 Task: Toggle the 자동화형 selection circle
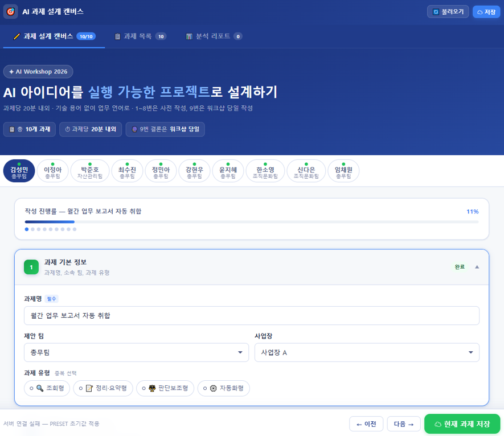(205, 388)
